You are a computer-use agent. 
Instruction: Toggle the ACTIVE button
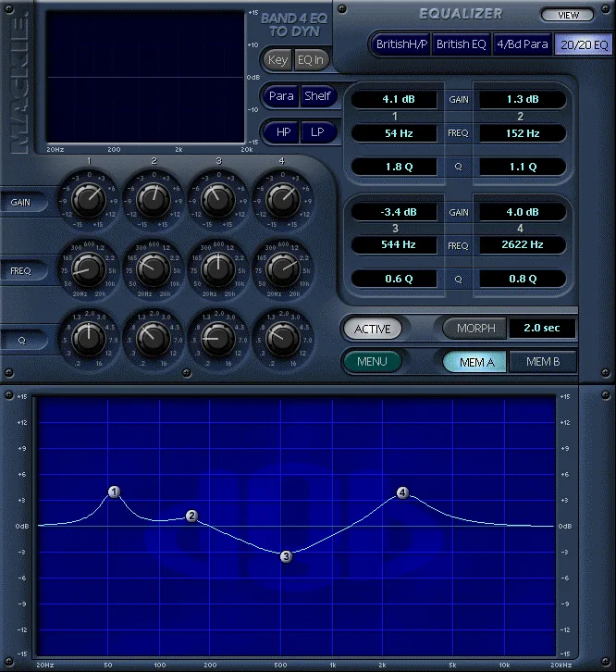[x=372, y=329]
